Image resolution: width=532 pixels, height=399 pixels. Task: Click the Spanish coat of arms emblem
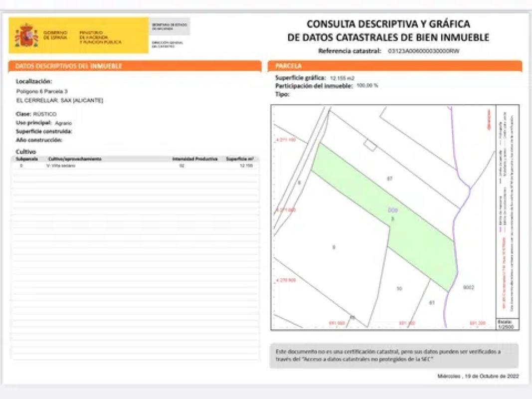(26, 35)
